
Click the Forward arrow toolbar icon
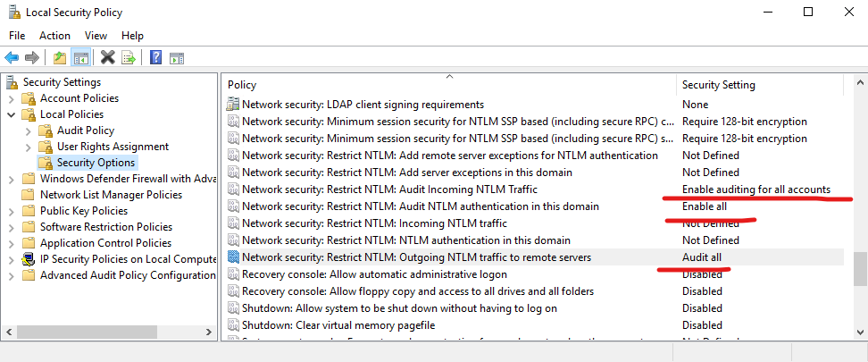click(x=32, y=57)
